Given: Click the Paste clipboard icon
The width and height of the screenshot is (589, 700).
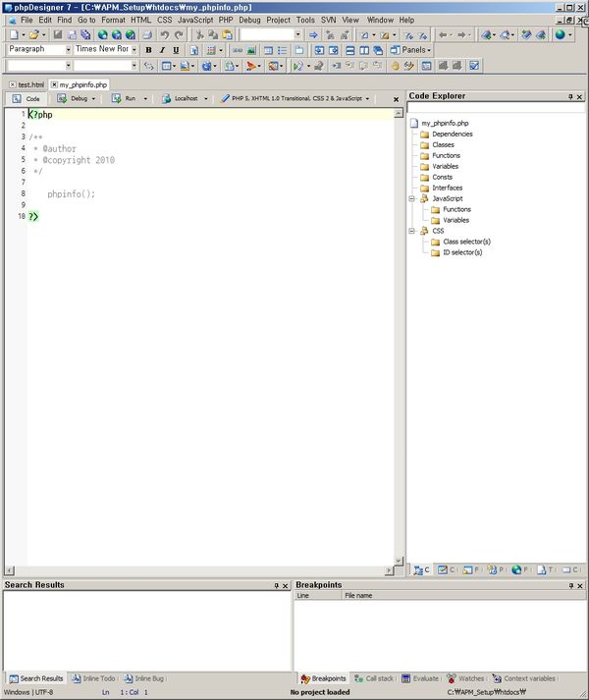Looking at the screenshot, I should [x=228, y=34].
